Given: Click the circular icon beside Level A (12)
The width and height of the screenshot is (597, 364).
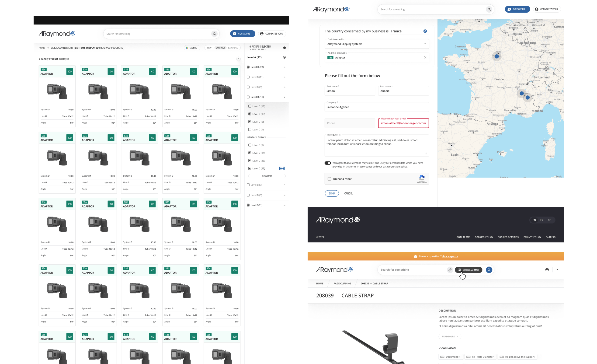Looking at the screenshot, I should click(x=284, y=57).
